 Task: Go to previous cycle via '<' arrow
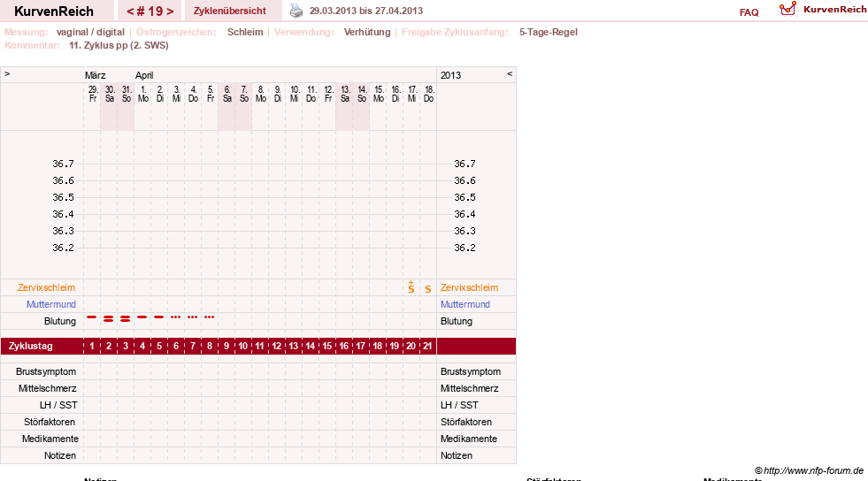[131, 11]
